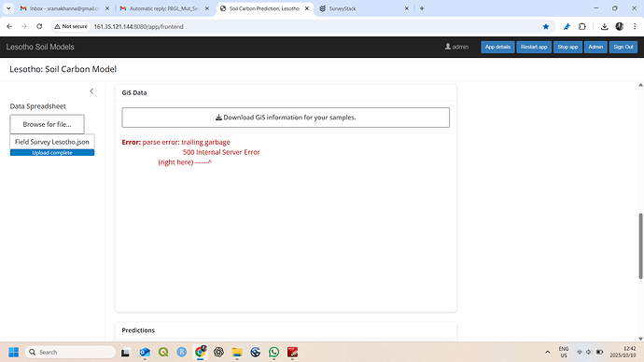Close the SurveyStack tab
This screenshot has width=644, height=362.
407,8
